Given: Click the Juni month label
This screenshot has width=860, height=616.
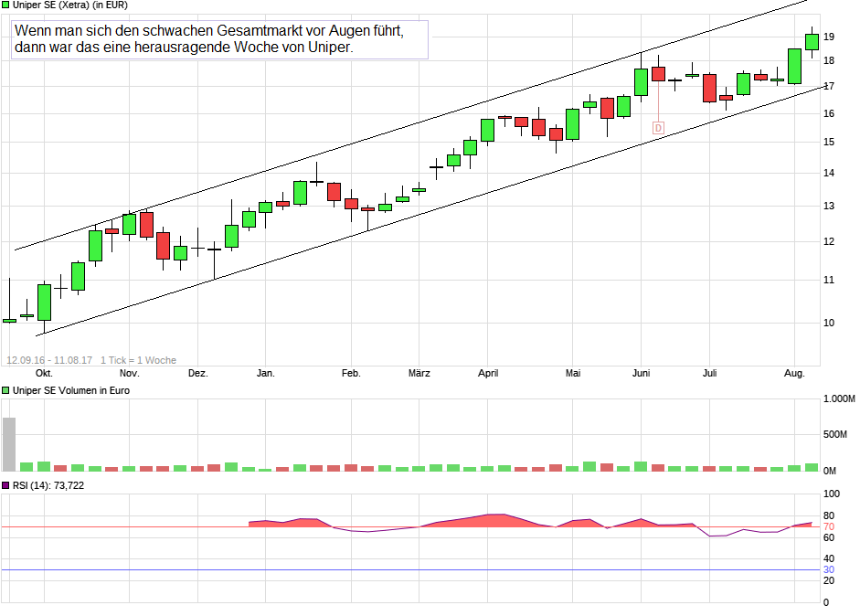Looking at the screenshot, I should coord(641,374).
